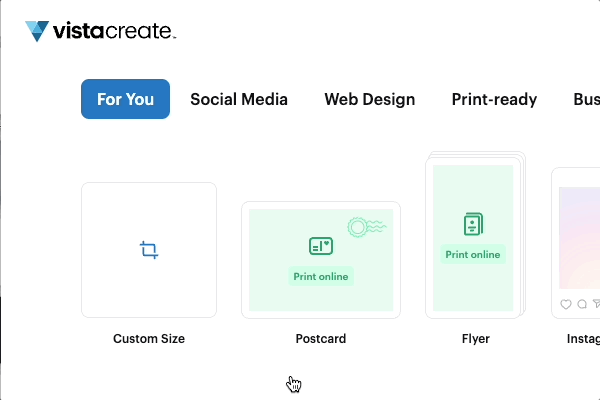The image size is (600, 400).
Task: Open the Web Design tab
Action: click(x=370, y=100)
